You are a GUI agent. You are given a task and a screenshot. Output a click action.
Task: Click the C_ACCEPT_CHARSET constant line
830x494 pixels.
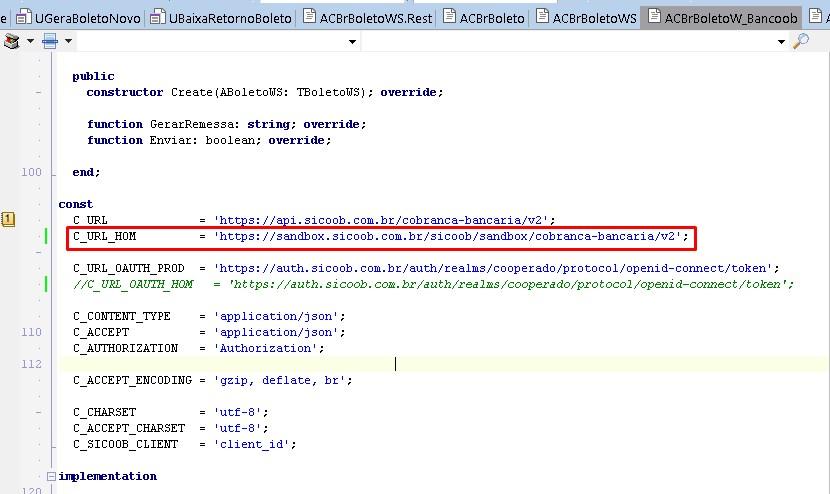tap(170, 428)
